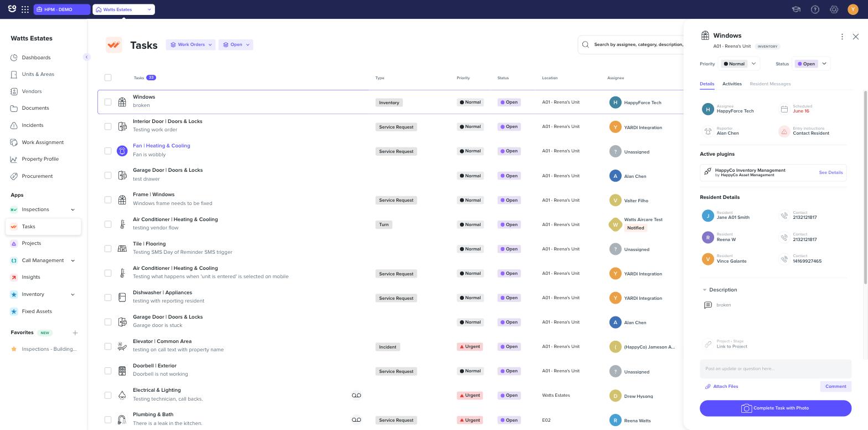The width and height of the screenshot is (868, 430).
Task: Click the phone icon next to Jane A01 Smith contact
Action: (784, 216)
